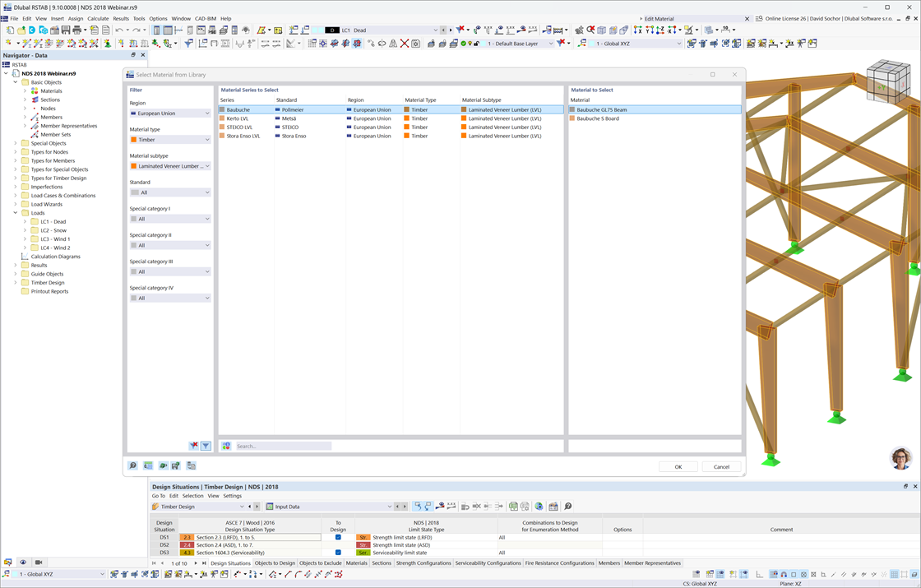This screenshot has height=588, width=921.
Task: Expand the Timber Design tree node
Action: tap(16, 283)
